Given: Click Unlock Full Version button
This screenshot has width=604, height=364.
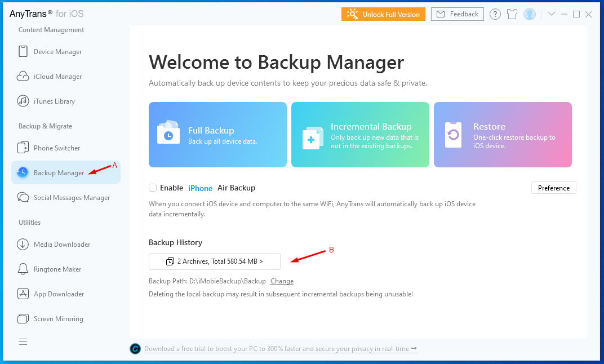Looking at the screenshot, I should point(383,14).
